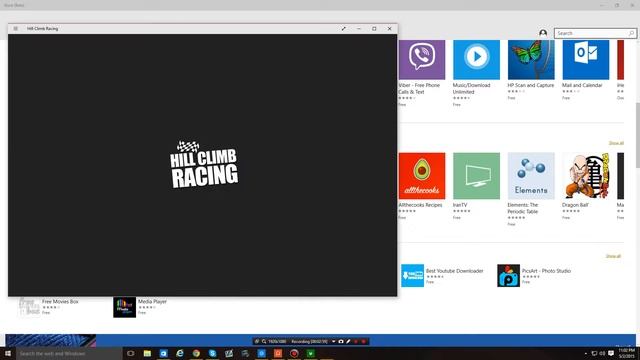Open the Store account profile icon
640x360 pixels.
pos(543,33)
